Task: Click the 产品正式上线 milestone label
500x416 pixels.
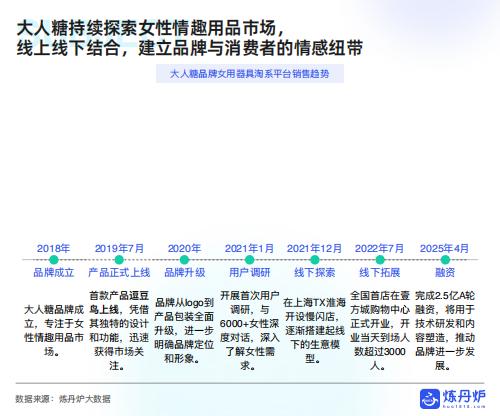Action: [119, 272]
